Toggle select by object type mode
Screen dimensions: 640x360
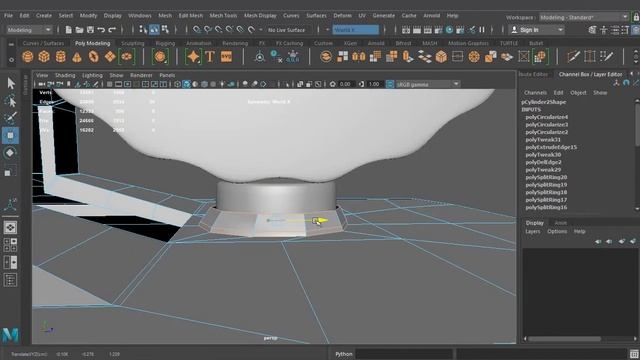pyautogui.click(x=154, y=29)
